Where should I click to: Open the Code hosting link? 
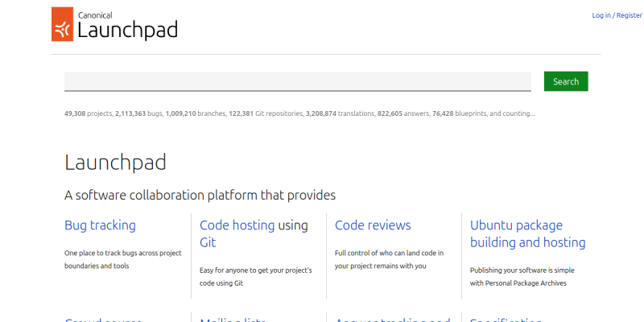[237, 225]
